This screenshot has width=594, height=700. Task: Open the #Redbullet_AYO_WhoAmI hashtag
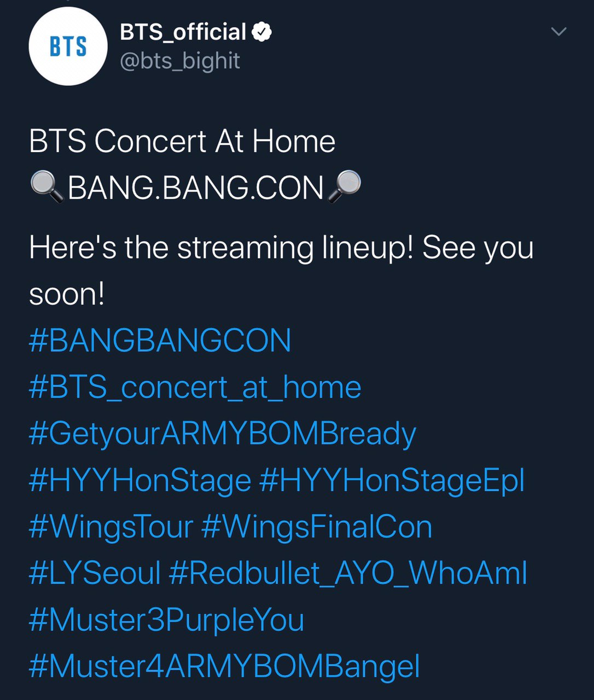coord(348,574)
